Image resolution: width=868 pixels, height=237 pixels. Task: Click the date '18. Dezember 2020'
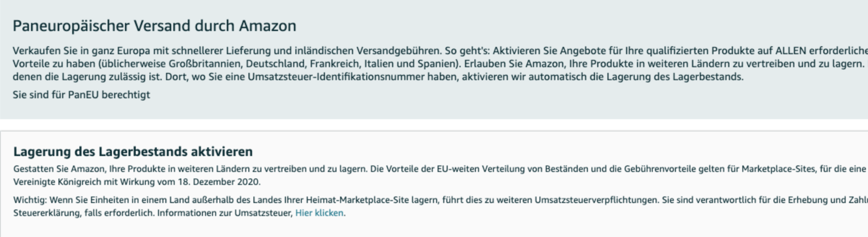(218, 182)
